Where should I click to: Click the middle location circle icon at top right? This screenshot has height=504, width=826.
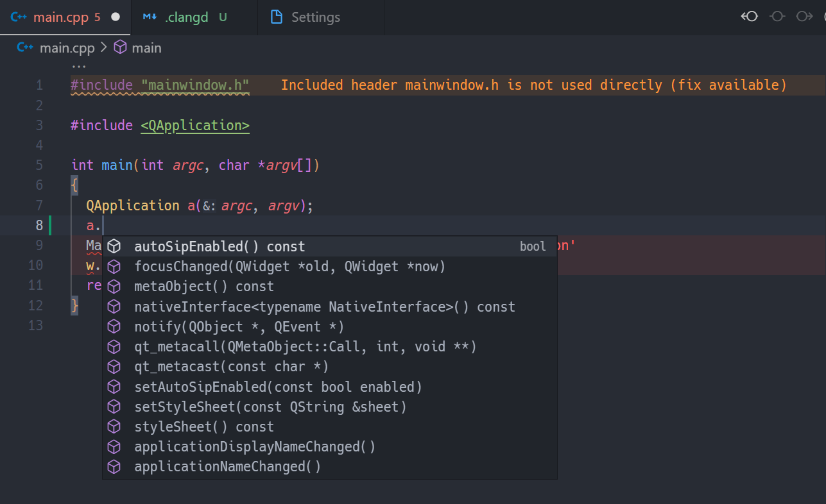pos(777,17)
